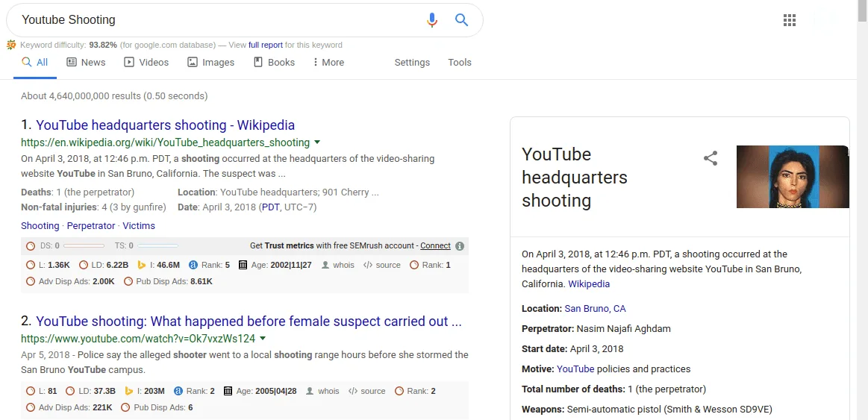Open the San Bruno, CA location link

pyautogui.click(x=595, y=308)
